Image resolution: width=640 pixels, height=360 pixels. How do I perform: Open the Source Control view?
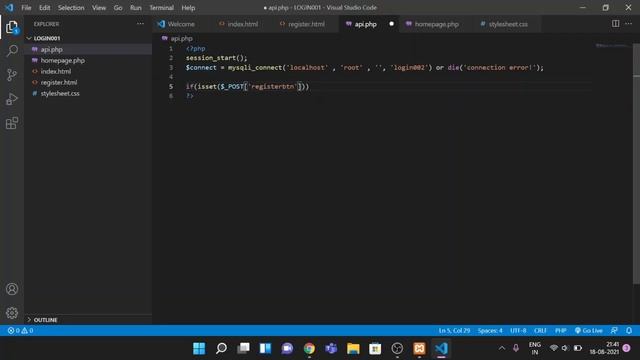[x=12, y=75]
